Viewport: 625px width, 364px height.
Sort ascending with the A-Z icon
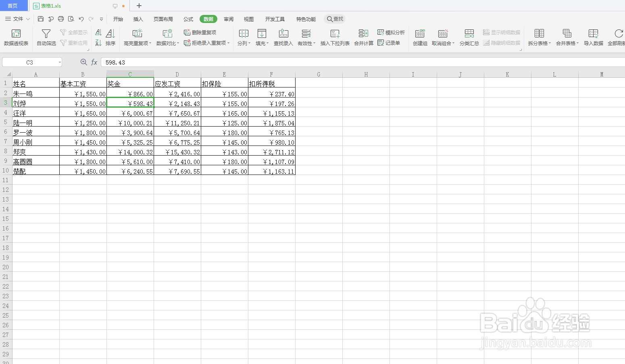click(98, 32)
